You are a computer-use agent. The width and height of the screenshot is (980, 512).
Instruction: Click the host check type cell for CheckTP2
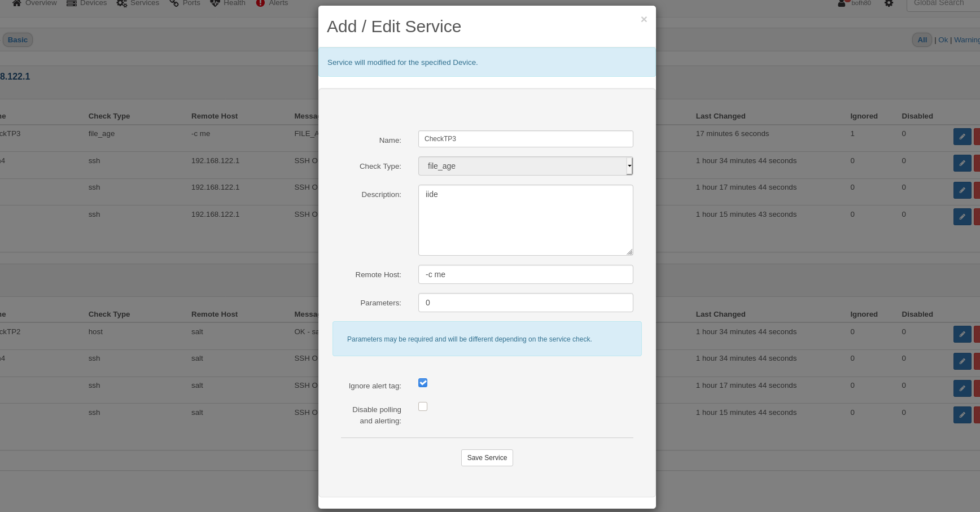point(95,332)
